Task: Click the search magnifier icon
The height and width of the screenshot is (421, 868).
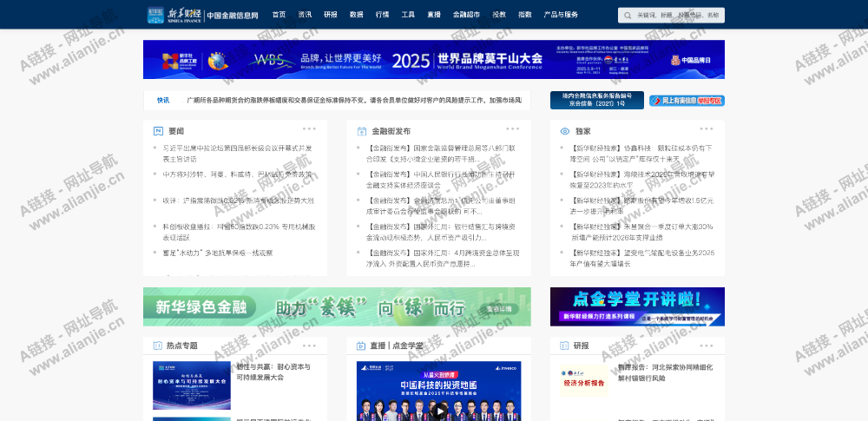Action: [x=628, y=16]
